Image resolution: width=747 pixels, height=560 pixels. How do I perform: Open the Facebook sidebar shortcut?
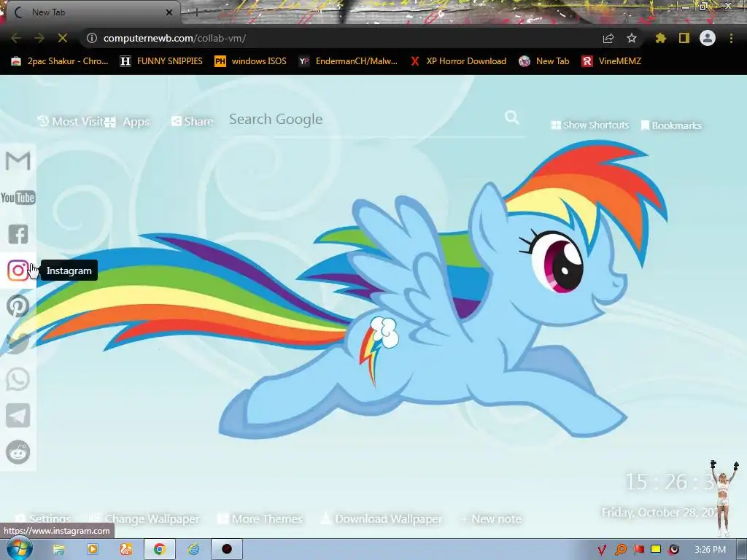[18, 234]
